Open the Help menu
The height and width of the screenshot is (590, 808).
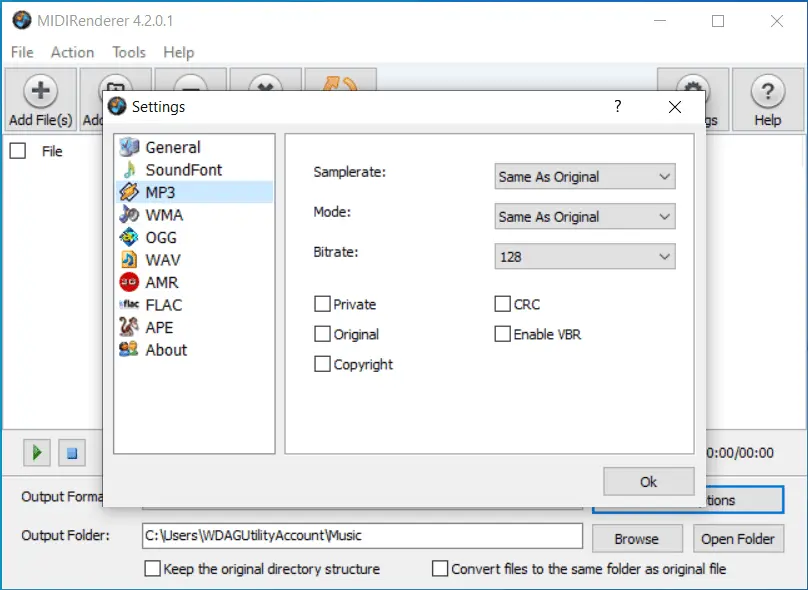pos(179,52)
